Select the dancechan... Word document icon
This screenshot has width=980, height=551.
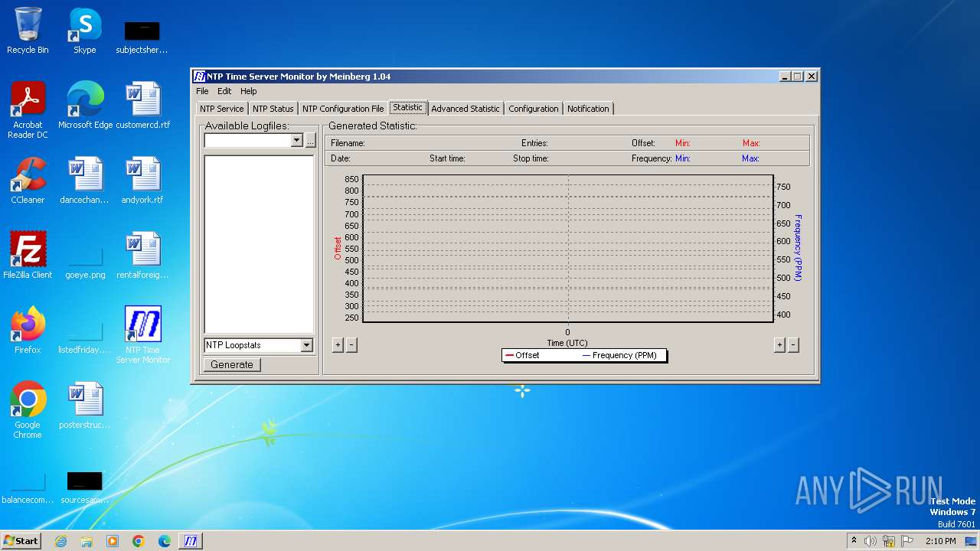coord(85,181)
